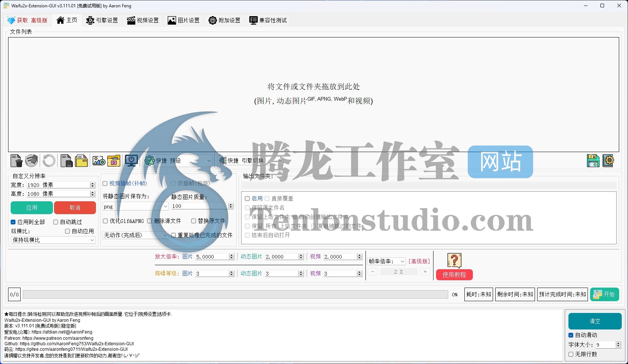Open the 快捷 预设 dropdown
The image size is (628, 364).
pos(179,161)
